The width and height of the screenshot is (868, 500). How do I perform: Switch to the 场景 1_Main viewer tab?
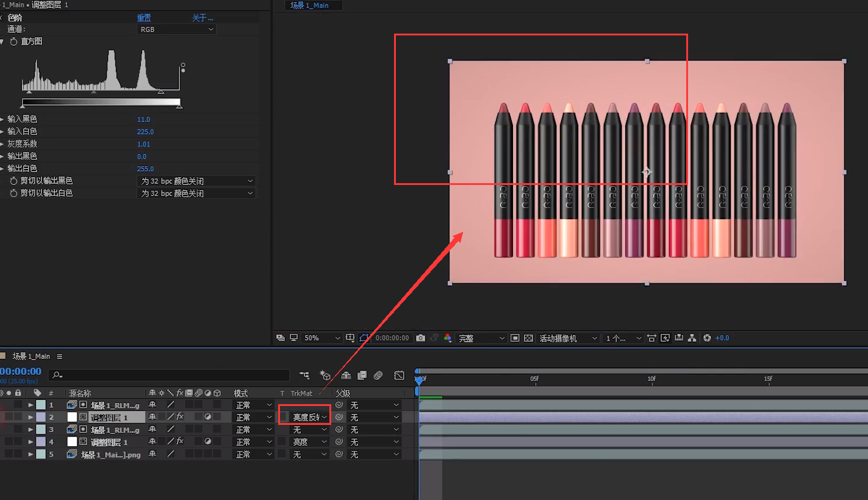tap(310, 5)
